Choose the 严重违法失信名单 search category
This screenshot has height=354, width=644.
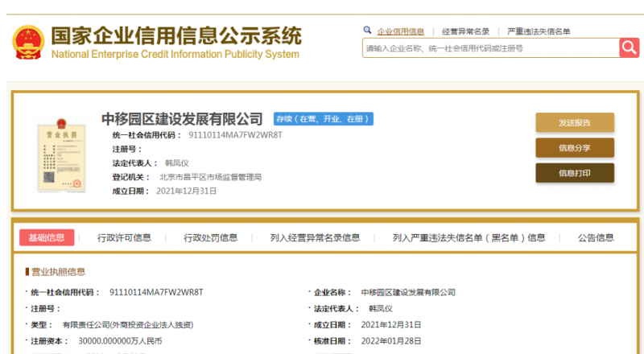tap(539, 31)
